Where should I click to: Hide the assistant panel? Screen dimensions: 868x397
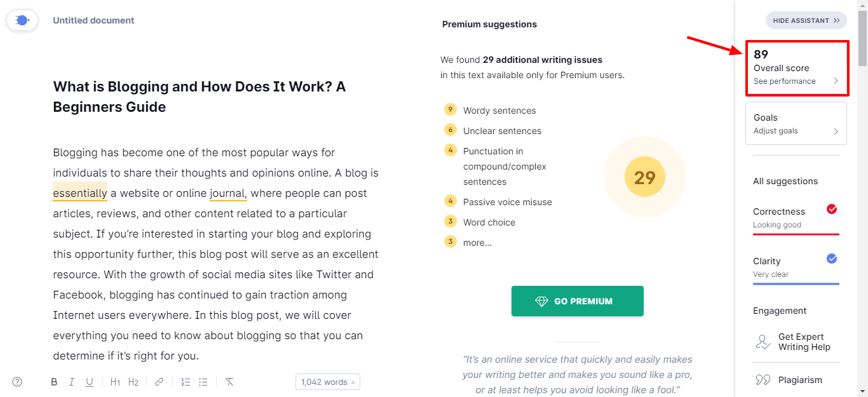[806, 20]
